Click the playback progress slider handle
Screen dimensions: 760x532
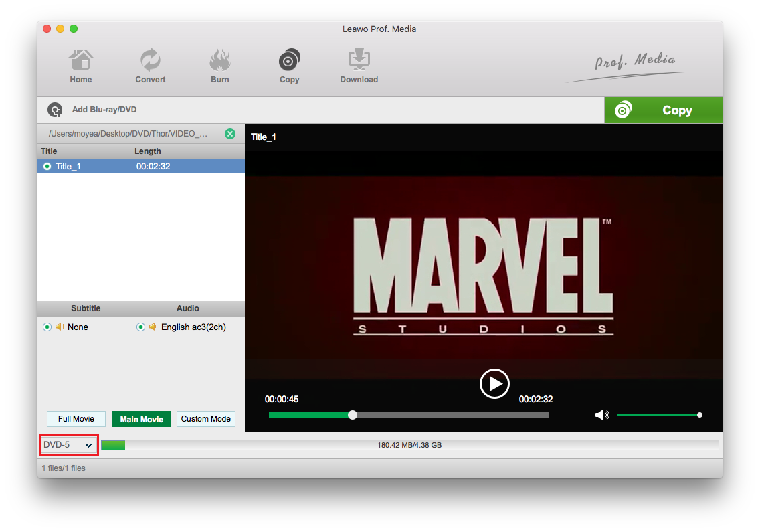click(353, 415)
